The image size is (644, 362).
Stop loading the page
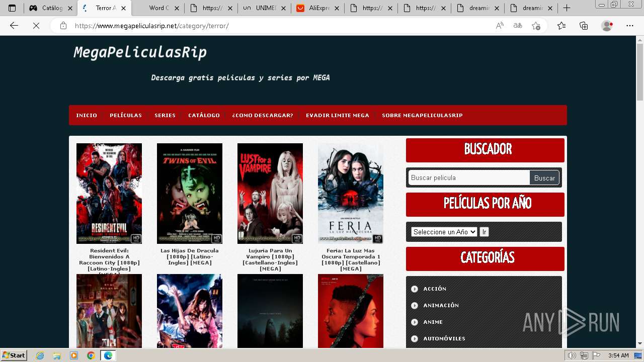pyautogui.click(x=36, y=26)
